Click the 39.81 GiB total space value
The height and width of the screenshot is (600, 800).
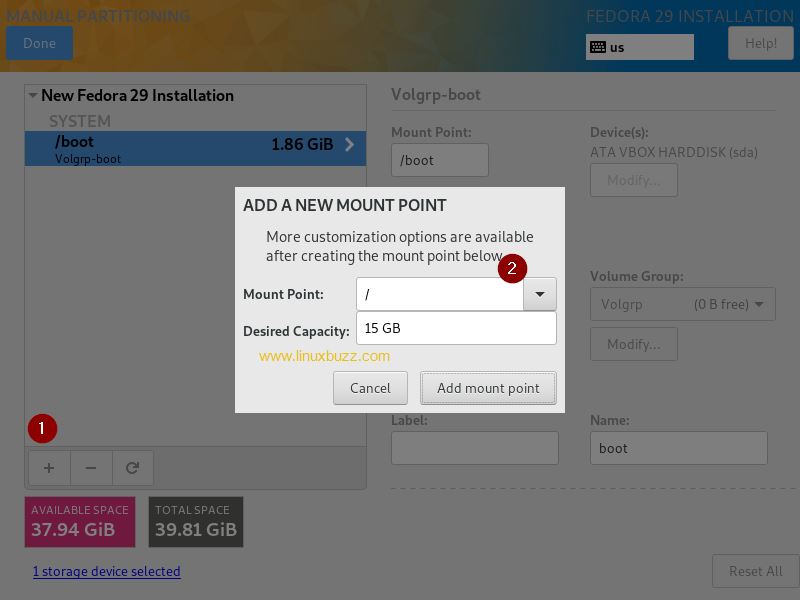[x=196, y=530]
